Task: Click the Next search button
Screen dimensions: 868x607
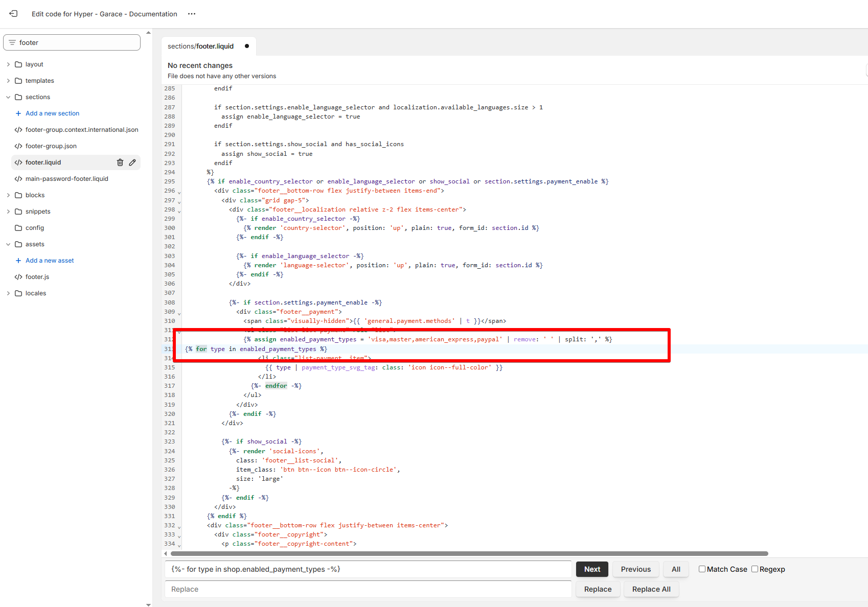Action: pos(592,569)
